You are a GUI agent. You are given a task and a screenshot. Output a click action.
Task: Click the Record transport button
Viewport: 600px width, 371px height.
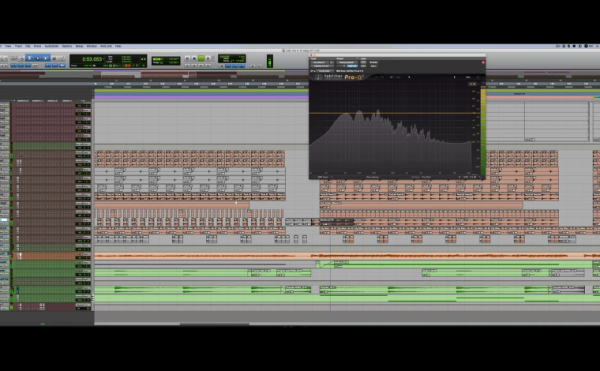(208, 59)
